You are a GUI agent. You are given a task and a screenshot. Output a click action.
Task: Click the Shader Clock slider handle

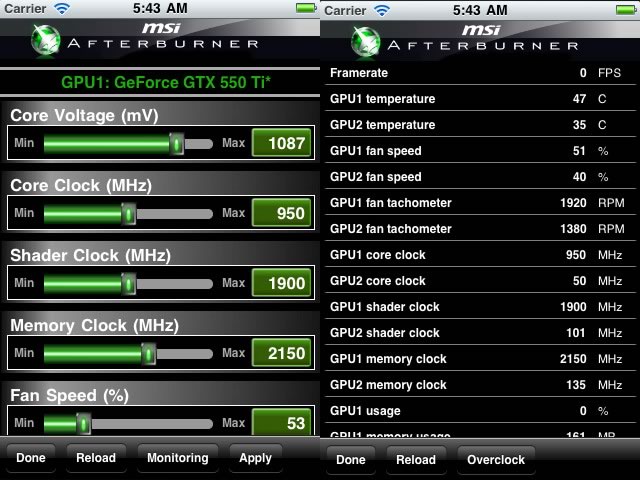(x=128, y=283)
